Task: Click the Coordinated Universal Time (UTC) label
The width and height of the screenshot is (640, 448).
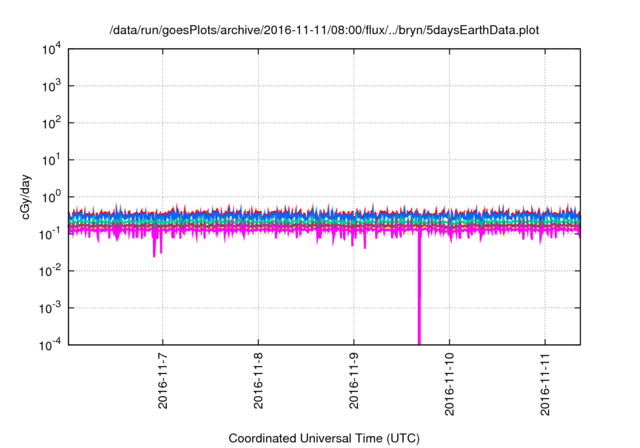Action: pyautogui.click(x=324, y=438)
